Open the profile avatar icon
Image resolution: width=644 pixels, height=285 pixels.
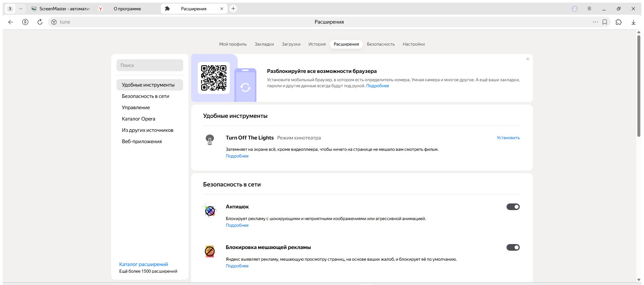click(575, 9)
